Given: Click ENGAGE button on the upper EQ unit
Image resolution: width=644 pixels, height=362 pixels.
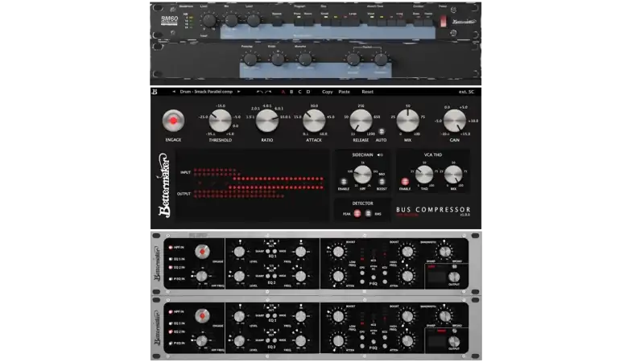Looking at the screenshot, I should [x=202, y=251].
